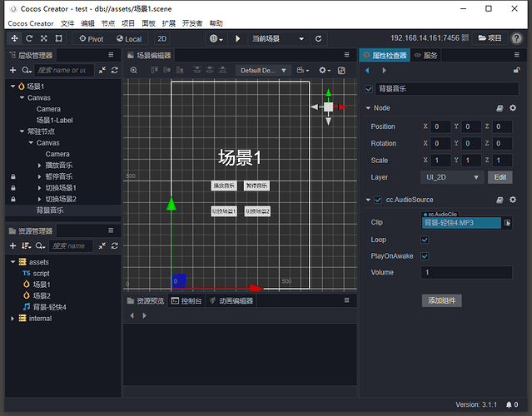This screenshot has width=532, height=416.
Task: Open hierarchy search type dropdown
Action: click(x=27, y=70)
